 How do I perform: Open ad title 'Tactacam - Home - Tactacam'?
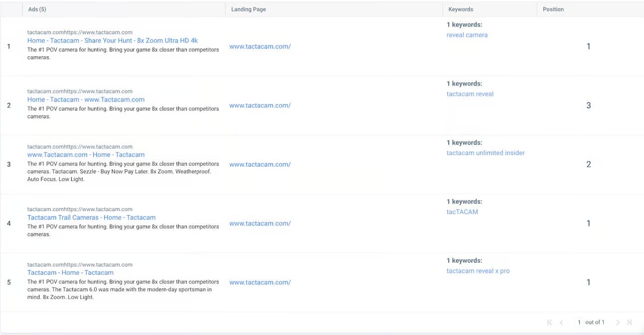point(70,273)
